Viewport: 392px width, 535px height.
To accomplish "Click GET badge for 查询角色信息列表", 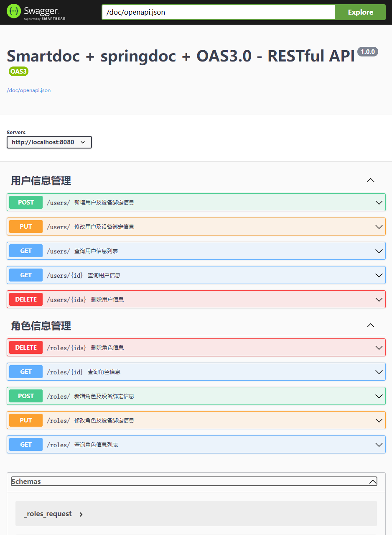I will click(x=26, y=445).
